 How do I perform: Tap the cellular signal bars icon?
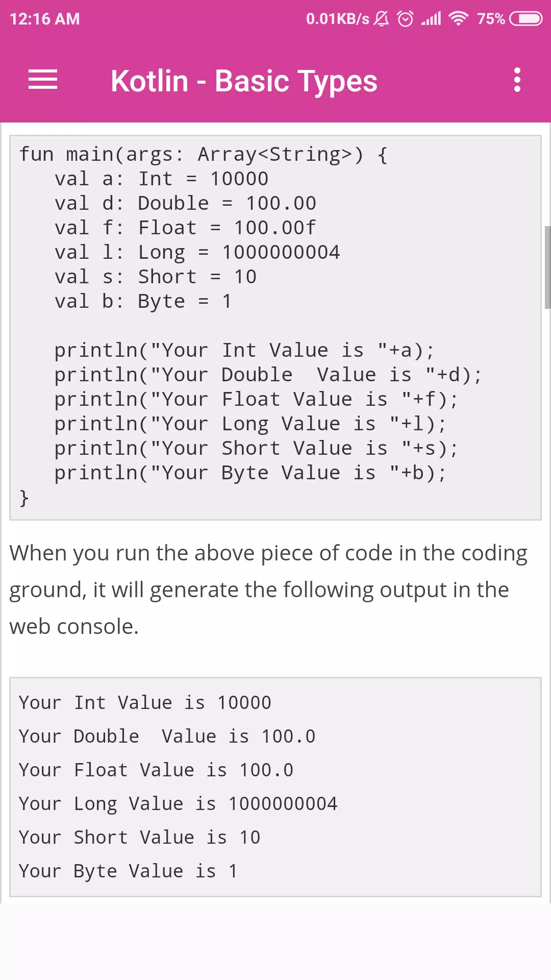(x=431, y=19)
